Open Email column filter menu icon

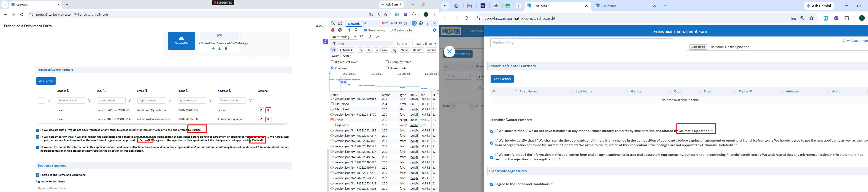170,100
